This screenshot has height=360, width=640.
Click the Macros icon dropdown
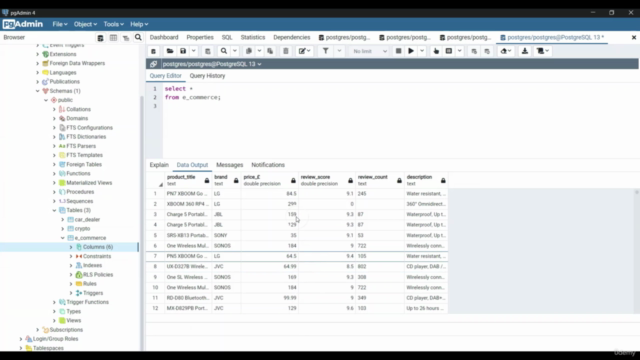tap(542, 51)
